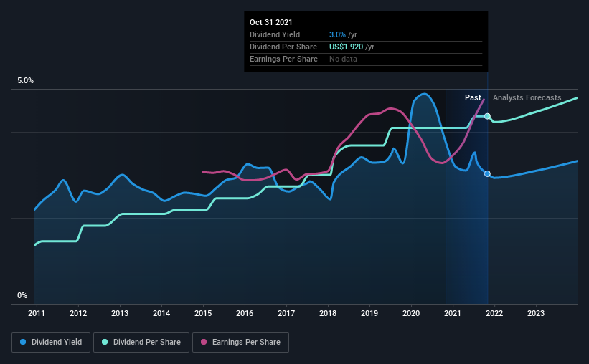This screenshot has height=364, width=589.
Task: Click the 'Past' label on chart
Action: click(x=473, y=97)
